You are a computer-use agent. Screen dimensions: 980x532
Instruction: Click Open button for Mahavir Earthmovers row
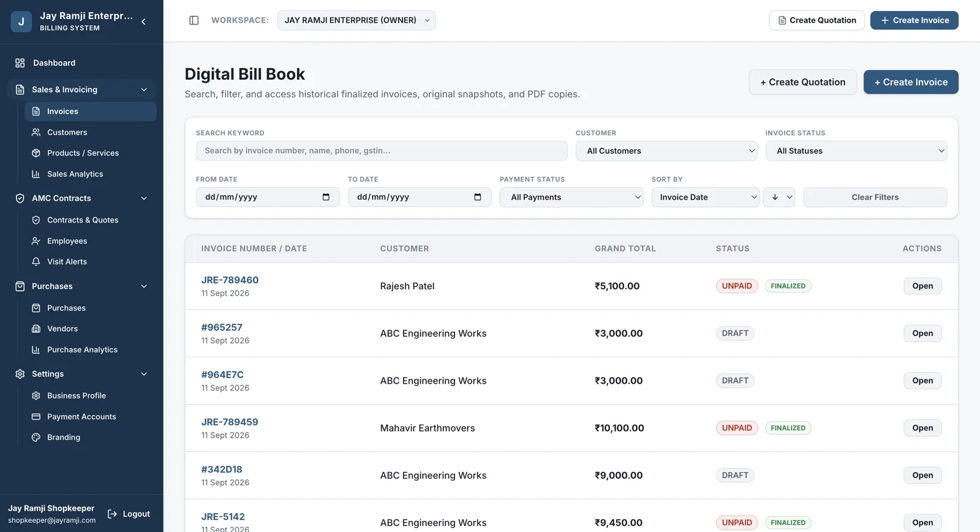pos(922,428)
